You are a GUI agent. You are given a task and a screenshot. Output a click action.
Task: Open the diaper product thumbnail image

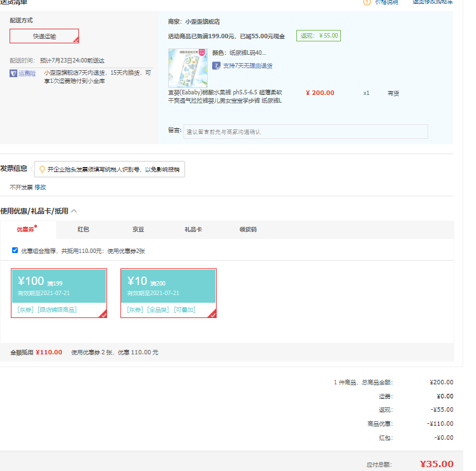(x=187, y=68)
